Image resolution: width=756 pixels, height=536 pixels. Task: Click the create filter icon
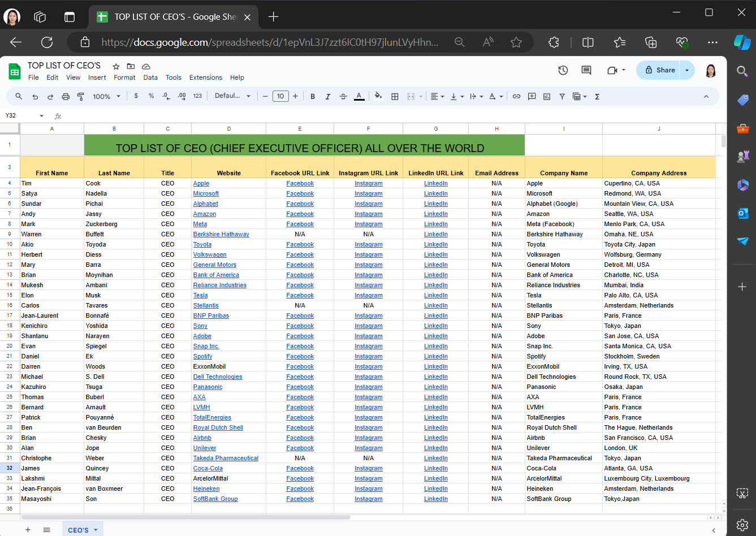562,97
